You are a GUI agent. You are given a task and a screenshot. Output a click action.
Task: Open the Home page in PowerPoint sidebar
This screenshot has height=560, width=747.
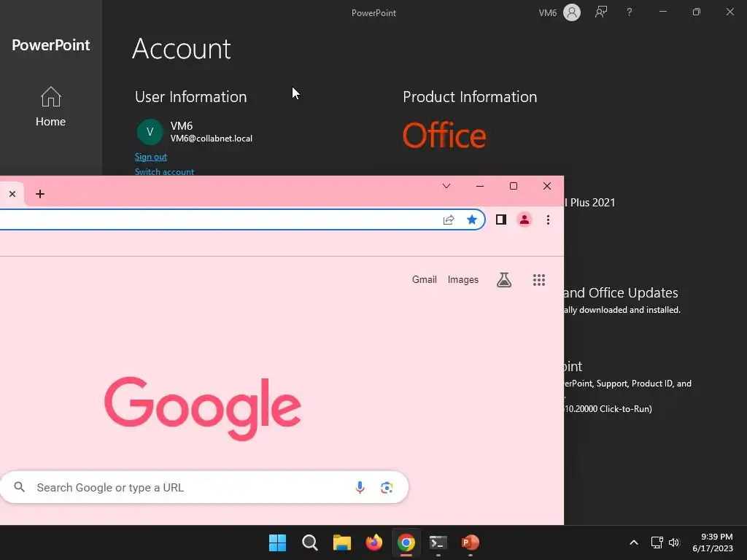tap(50, 106)
